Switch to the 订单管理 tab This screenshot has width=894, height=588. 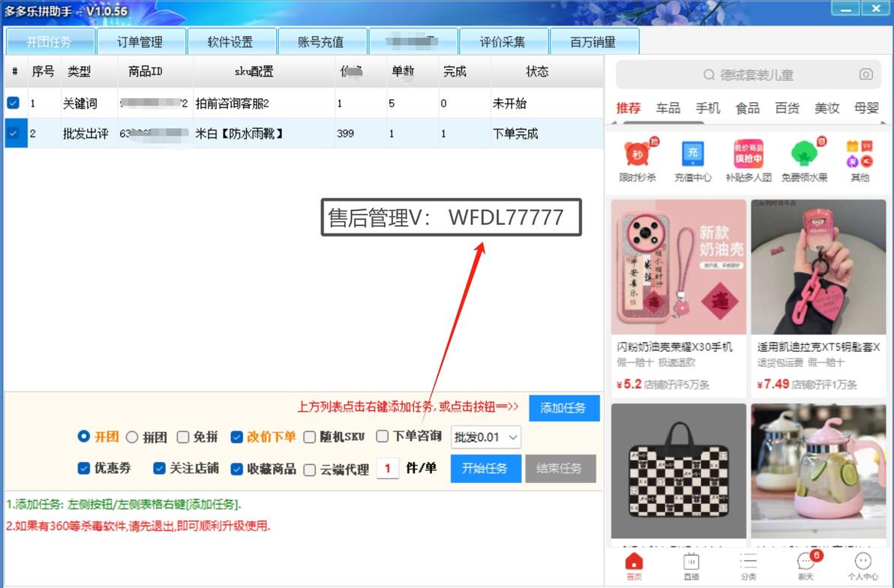pyautogui.click(x=141, y=41)
